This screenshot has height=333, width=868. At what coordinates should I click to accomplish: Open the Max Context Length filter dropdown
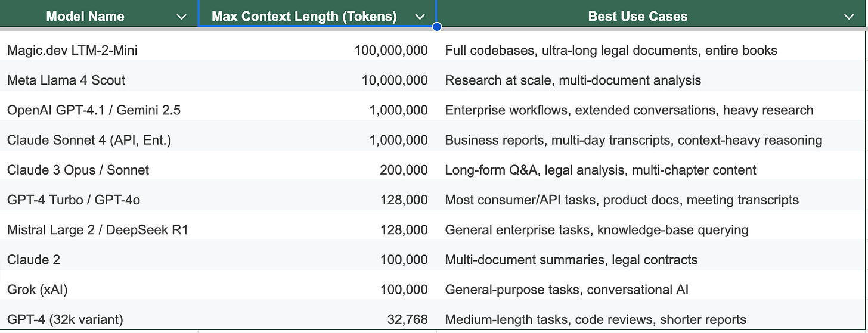(x=420, y=17)
